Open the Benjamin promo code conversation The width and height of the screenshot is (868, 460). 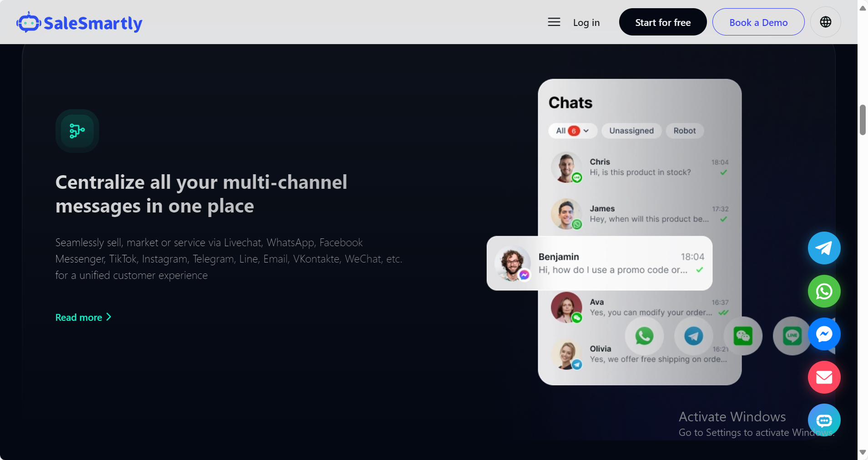tap(600, 263)
